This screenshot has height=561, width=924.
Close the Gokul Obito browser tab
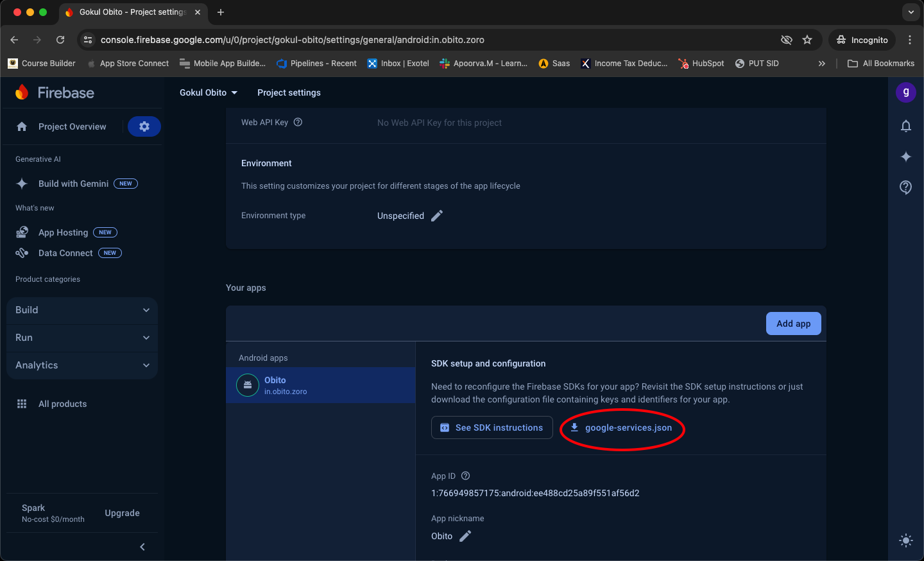pyautogui.click(x=198, y=12)
